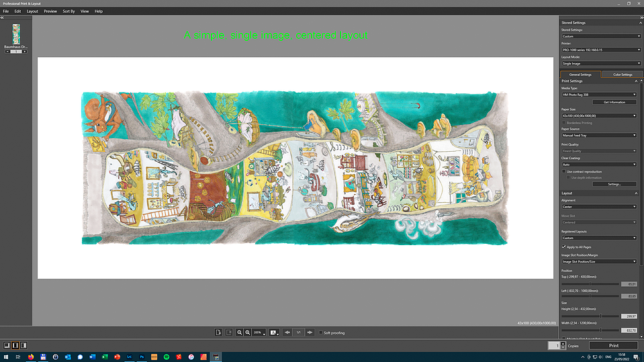
Task: Click the Get Information button
Action: click(614, 102)
